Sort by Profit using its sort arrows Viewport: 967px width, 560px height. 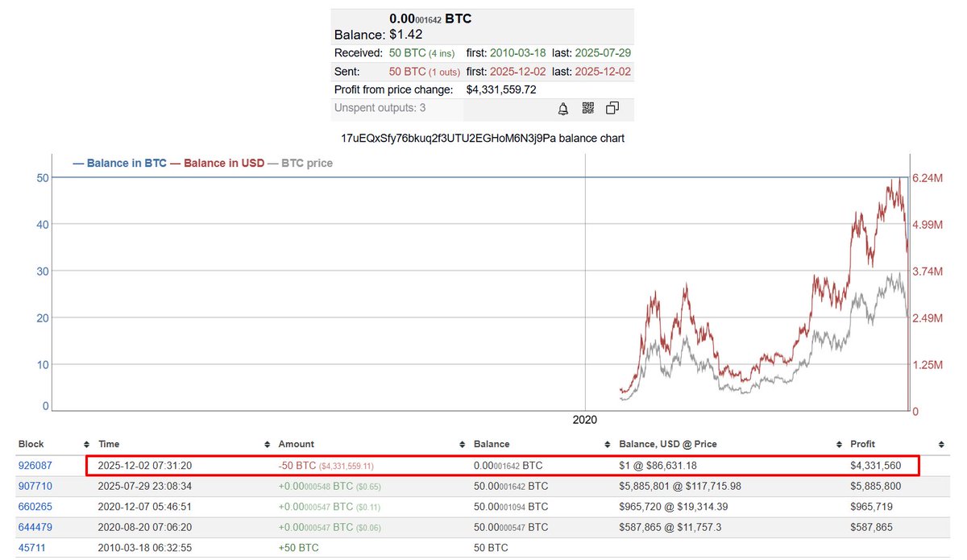click(940, 445)
